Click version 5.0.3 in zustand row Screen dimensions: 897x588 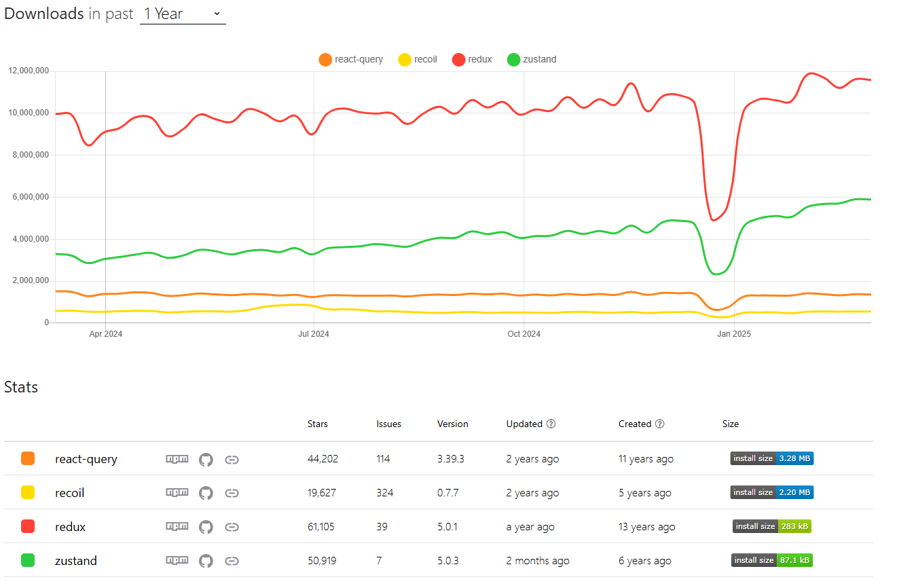449,561
